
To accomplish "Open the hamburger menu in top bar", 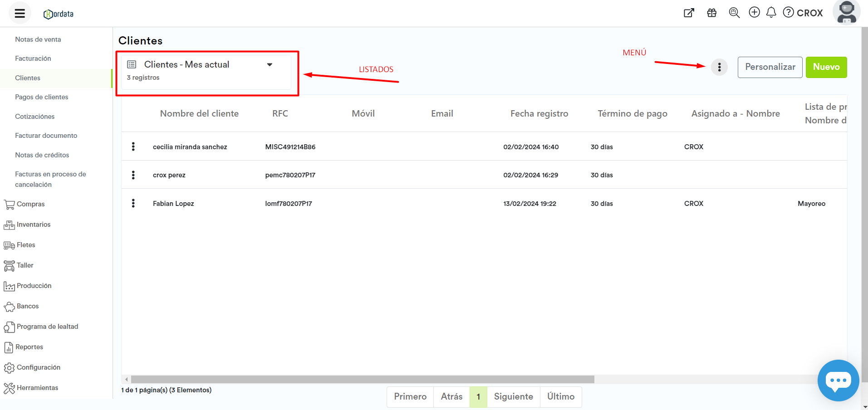I will [20, 13].
